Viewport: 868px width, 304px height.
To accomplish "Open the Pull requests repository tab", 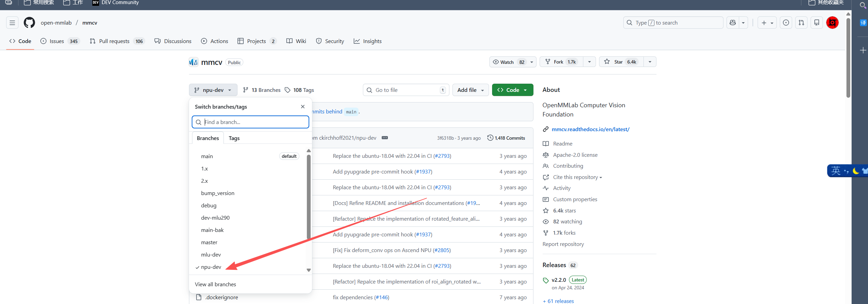I will [x=117, y=41].
